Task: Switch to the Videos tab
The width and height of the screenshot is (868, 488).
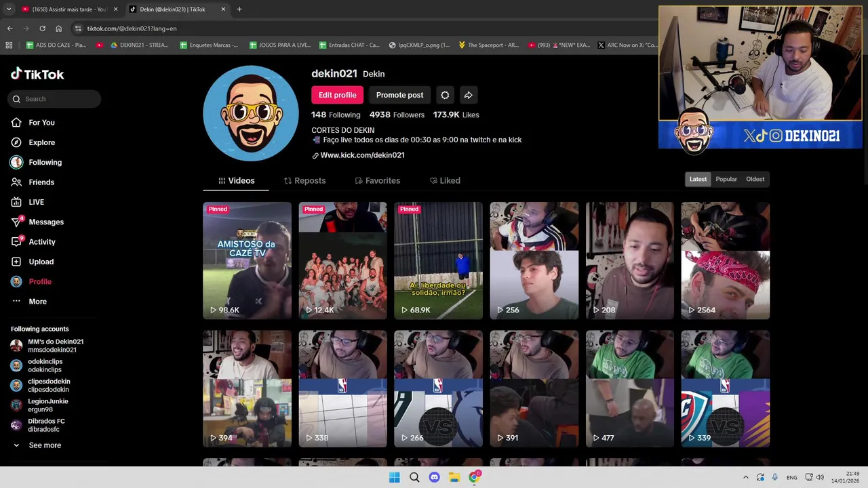Action: coord(236,181)
